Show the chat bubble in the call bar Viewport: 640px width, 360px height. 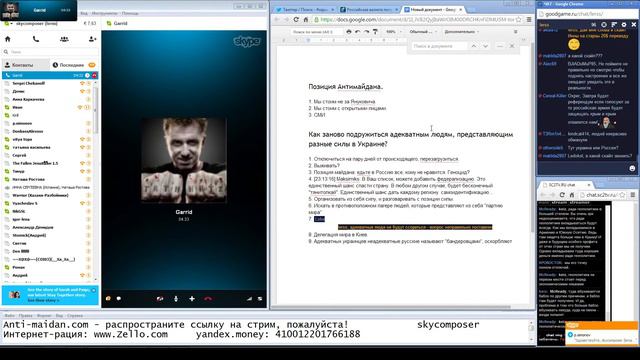coord(119,299)
